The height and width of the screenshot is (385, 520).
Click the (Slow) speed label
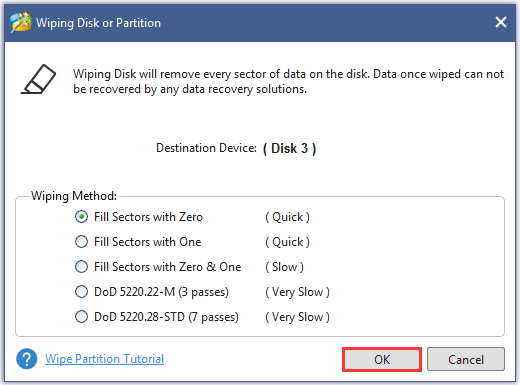pyautogui.click(x=284, y=267)
